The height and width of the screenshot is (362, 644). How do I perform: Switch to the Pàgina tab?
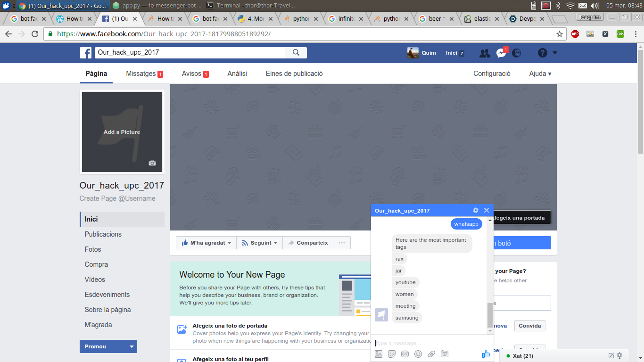pos(96,74)
